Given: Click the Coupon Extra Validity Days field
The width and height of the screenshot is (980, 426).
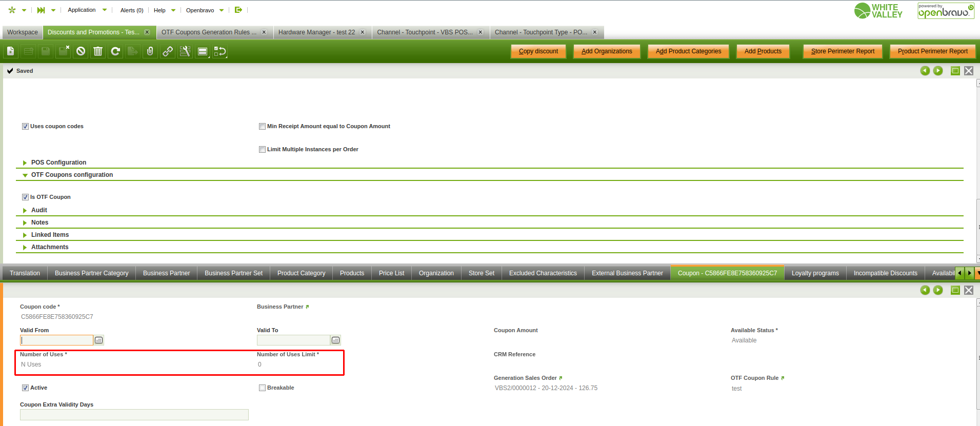Looking at the screenshot, I should 134,415.
